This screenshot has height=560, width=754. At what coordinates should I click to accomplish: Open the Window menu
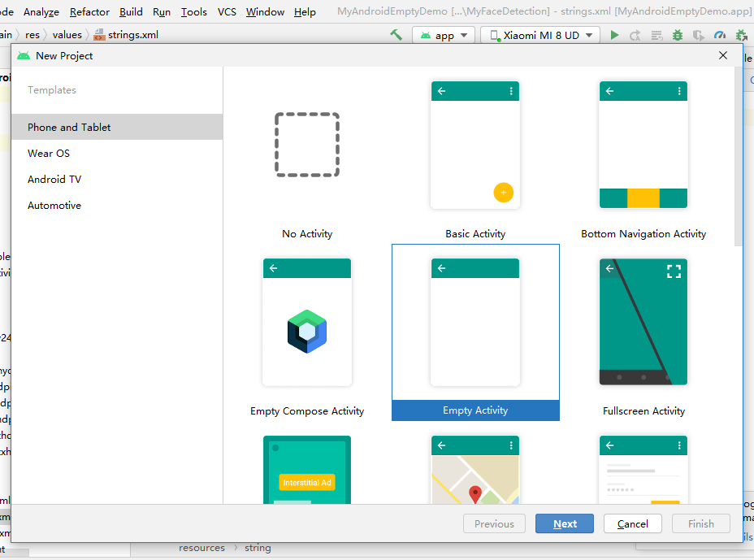pyautogui.click(x=265, y=12)
